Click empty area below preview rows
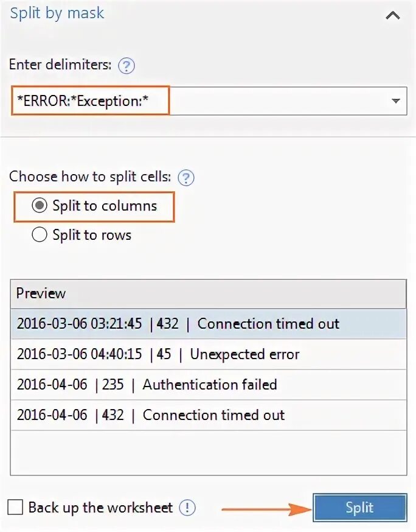The width and height of the screenshot is (416, 532). 209,453
